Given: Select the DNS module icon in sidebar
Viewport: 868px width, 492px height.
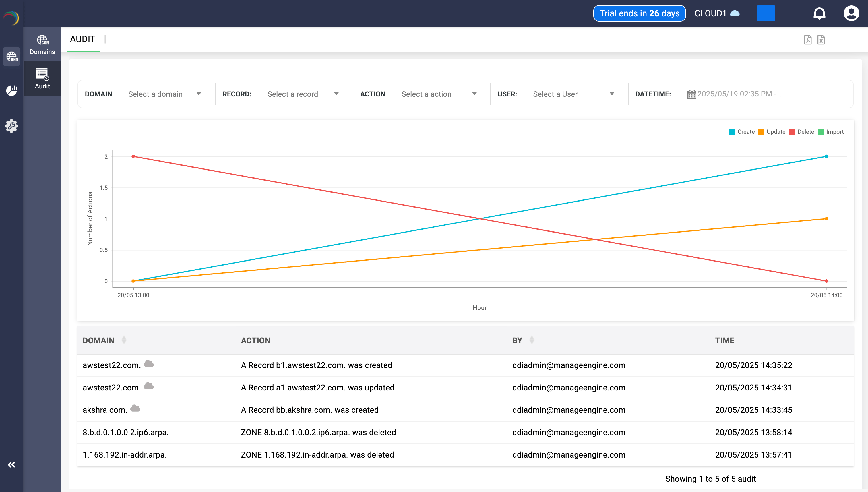Looking at the screenshot, I should click(11, 57).
